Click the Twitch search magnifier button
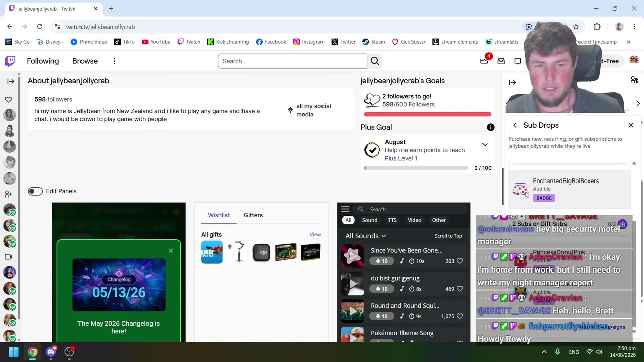Viewport: 644px width, 362px height. tap(375, 61)
